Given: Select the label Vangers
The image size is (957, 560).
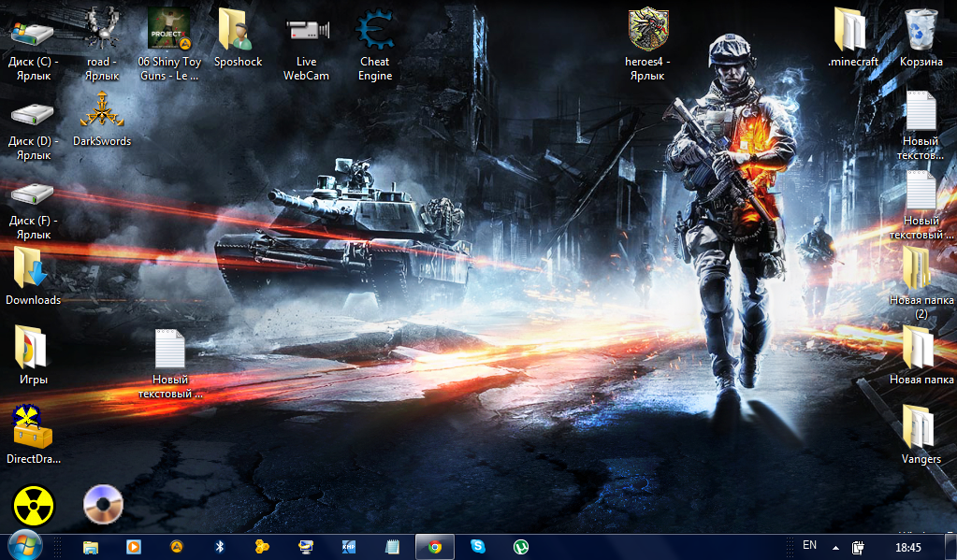Looking at the screenshot, I should [x=921, y=459].
